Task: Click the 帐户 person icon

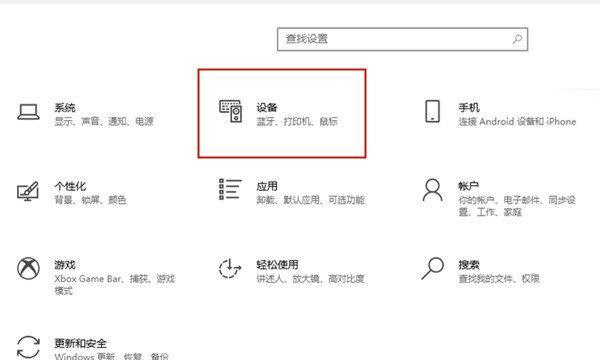Action: [x=432, y=190]
